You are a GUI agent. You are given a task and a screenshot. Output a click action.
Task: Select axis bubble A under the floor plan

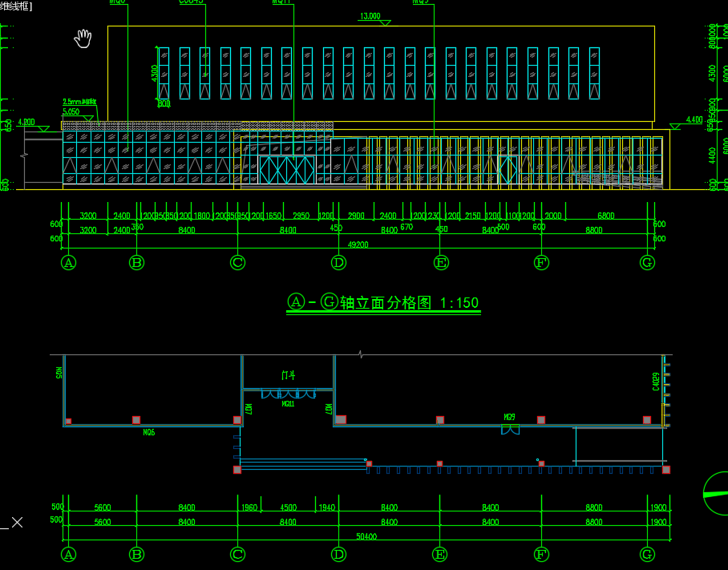[68, 554]
